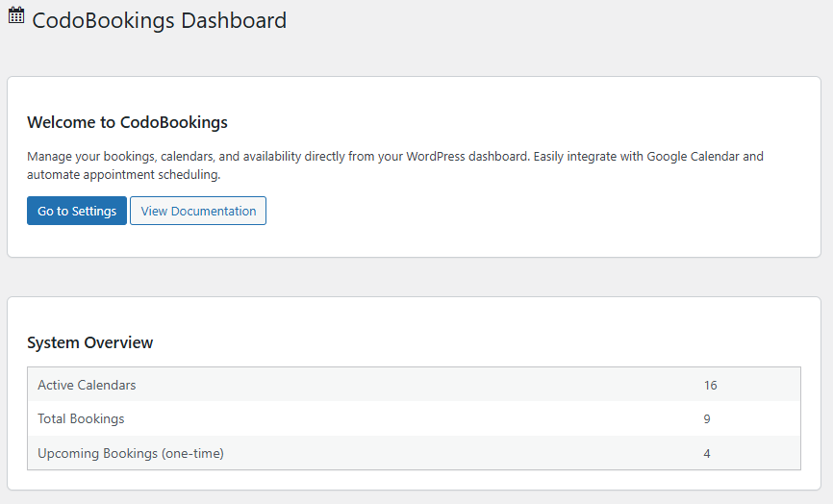
Task: Select the Total Bookings row label
Action: [x=81, y=419]
